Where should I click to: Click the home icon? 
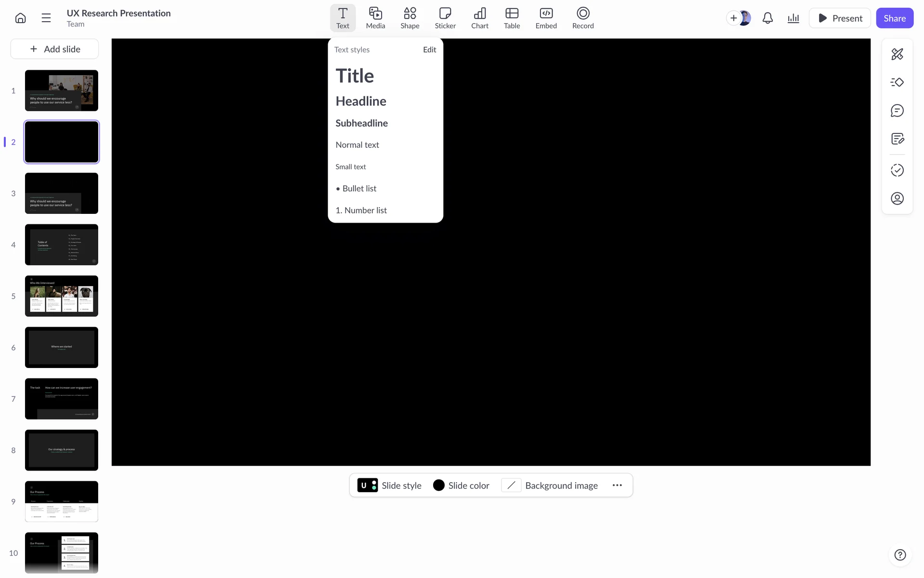20,18
